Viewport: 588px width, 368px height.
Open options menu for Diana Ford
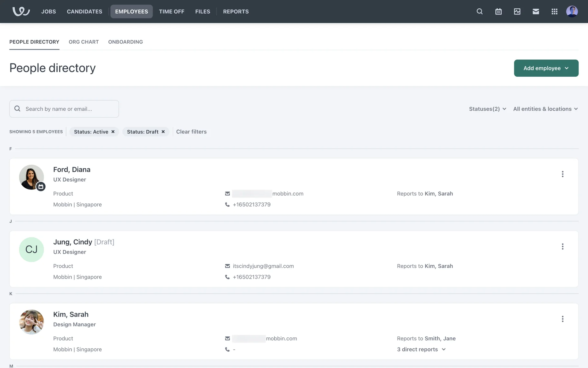pyautogui.click(x=562, y=174)
